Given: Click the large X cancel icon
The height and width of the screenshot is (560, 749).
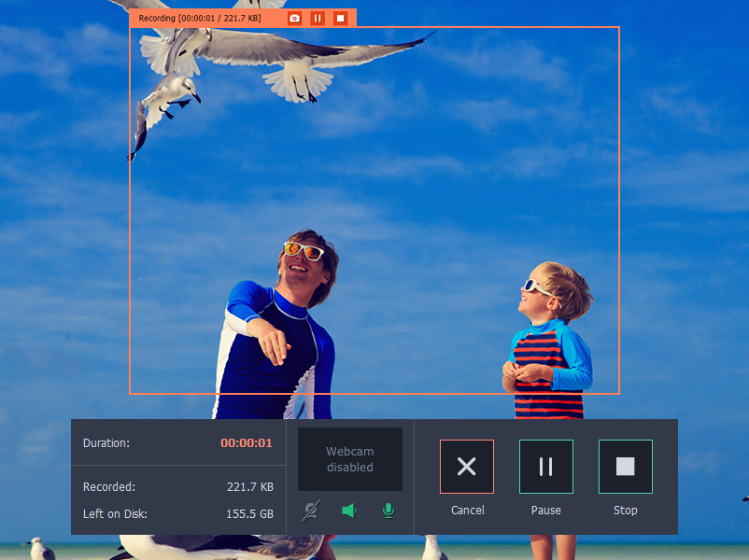Looking at the screenshot, I should [x=467, y=467].
